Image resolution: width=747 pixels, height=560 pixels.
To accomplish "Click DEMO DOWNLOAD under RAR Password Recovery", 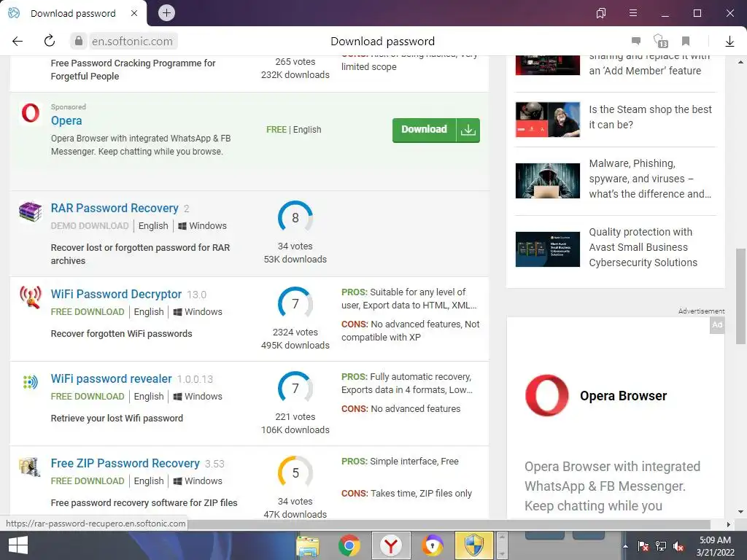I will [90, 226].
